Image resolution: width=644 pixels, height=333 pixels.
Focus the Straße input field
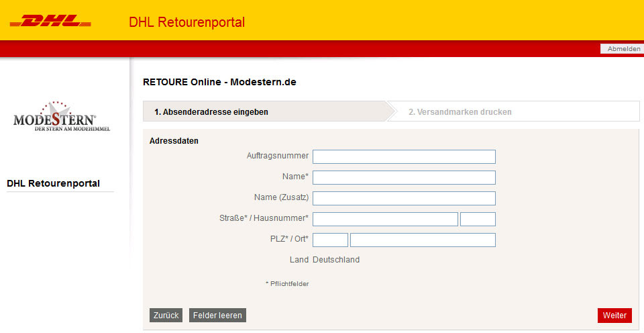pyautogui.click(x=385, y=219)
